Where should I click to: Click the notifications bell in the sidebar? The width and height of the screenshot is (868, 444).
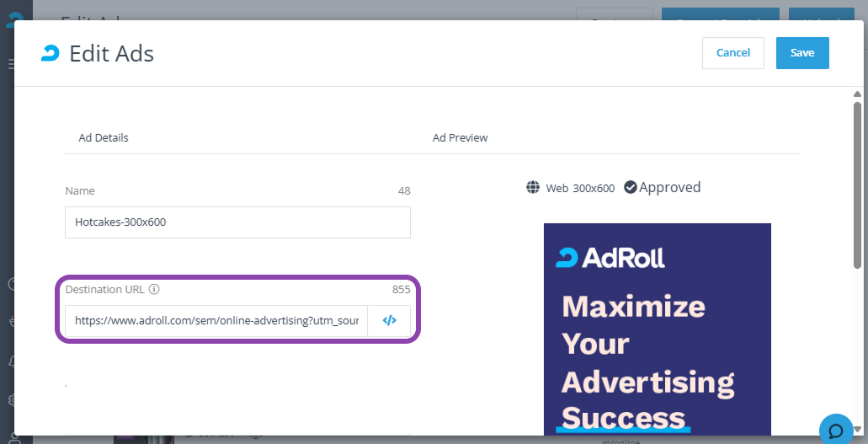tap(12, 362)
